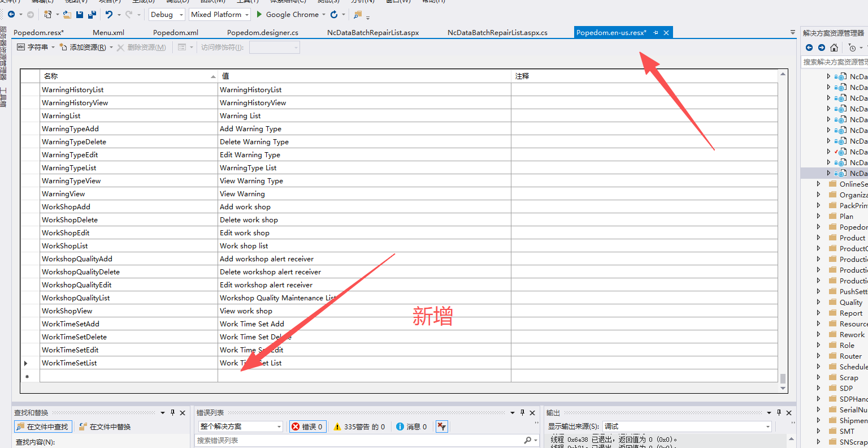Open the 字符串 resource type dropdown
The image size is (868, 448).
[53, 48]
